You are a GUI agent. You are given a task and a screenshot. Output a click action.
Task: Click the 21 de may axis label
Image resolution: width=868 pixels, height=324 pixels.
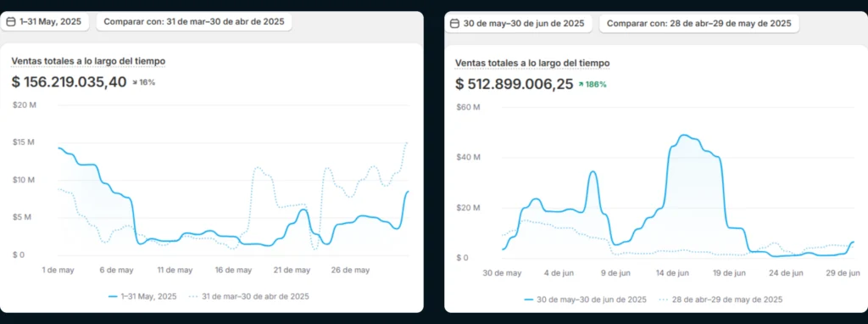tap(292, 271)
